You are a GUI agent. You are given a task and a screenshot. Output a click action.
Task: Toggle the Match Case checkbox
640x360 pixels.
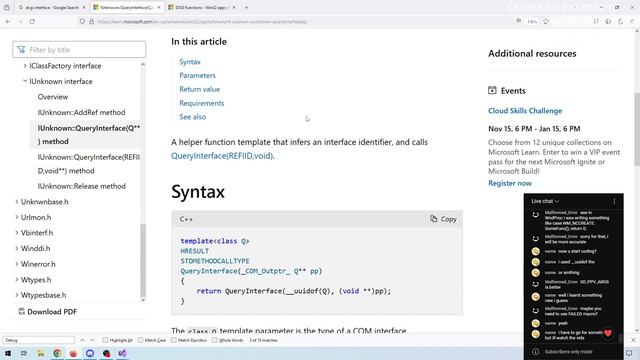click(x=140, y=340)
